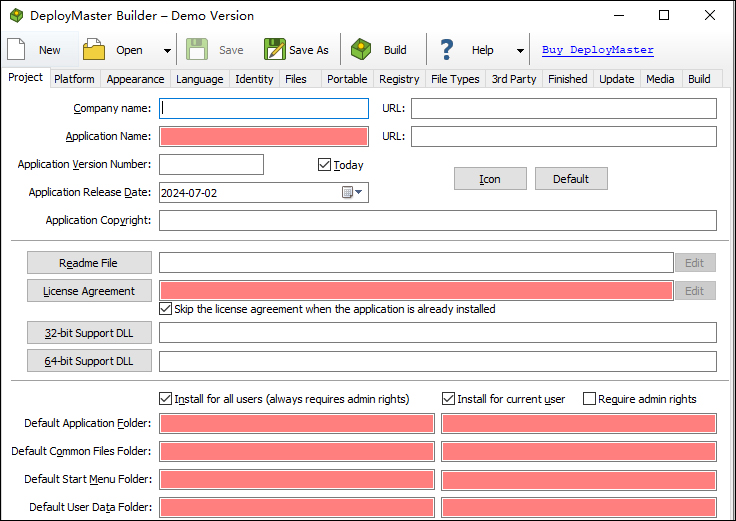Switch to the Appearance tab
Screen dimensions: 736x521
pos(135,79)
